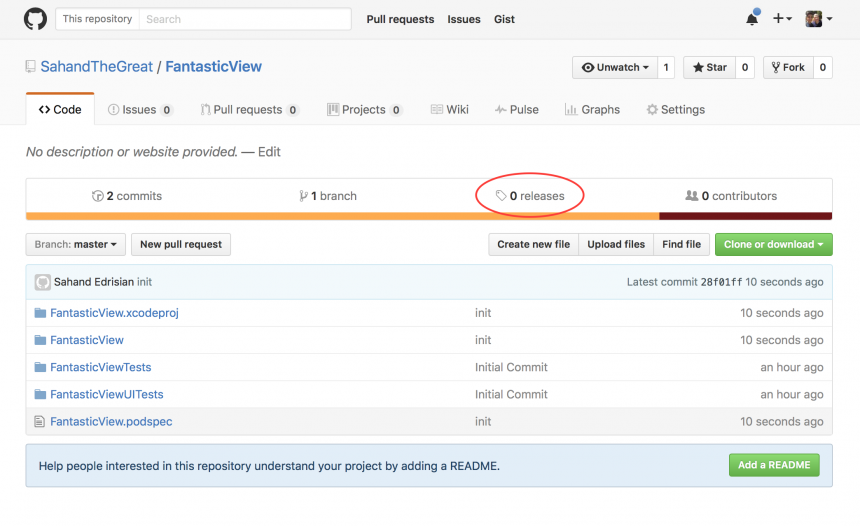Image resolution: width=860 pixels, height=526 pixels.
Task: Focus the repository search field
Action: coord(244,19)
